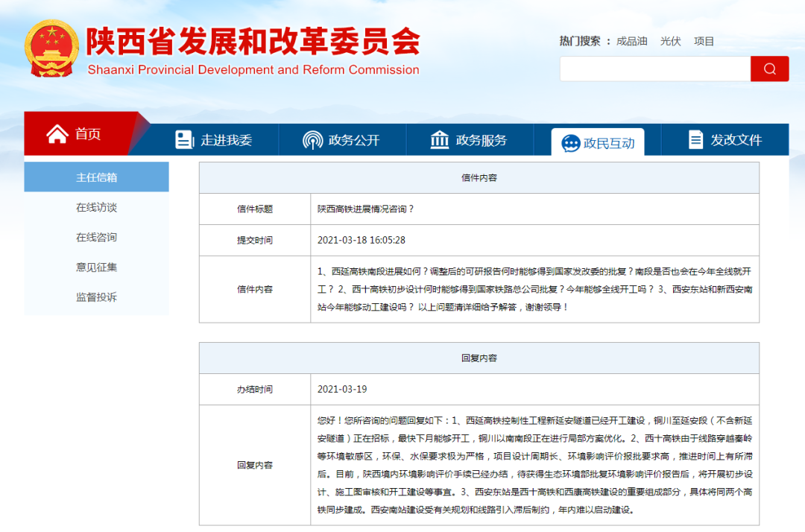Viewport: 805px width, 532px height.
Task: Click the 政务公开 signal icon
Action: pyautogui.click(x=312, y=140)
